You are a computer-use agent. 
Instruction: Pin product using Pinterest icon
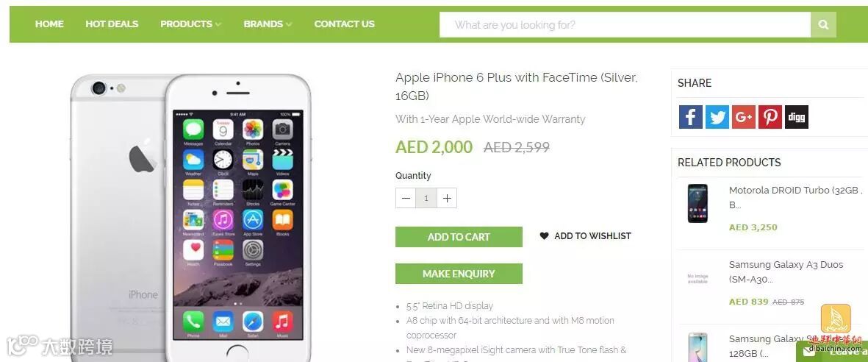770,117
